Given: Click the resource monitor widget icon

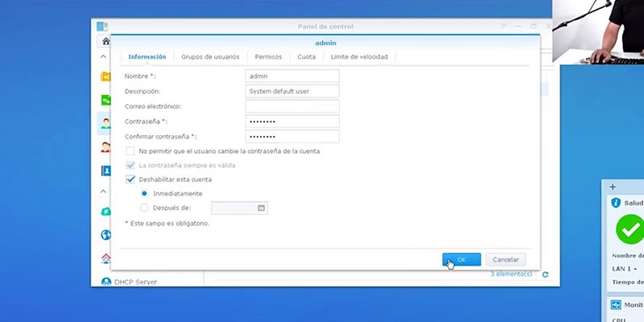Looking at the screenshot, I should coord(616,305).
